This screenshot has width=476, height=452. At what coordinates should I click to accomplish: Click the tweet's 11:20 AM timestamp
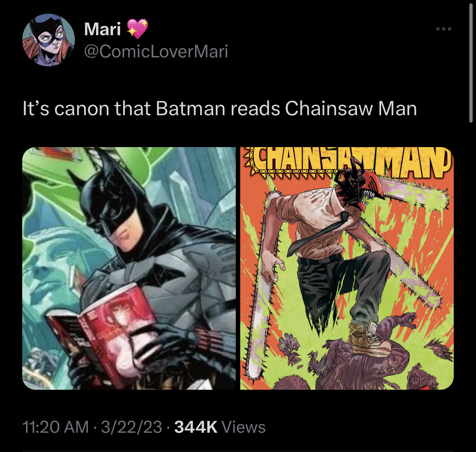[56, 427]
